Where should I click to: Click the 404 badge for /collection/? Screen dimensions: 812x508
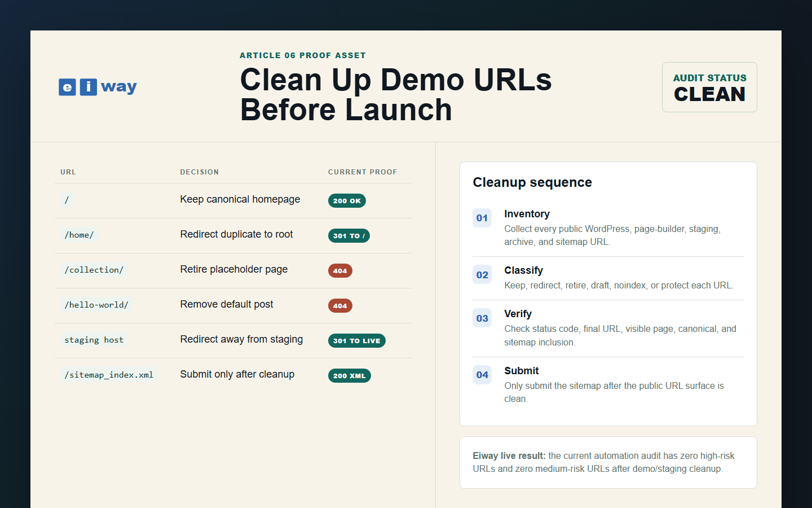[340, 271]
